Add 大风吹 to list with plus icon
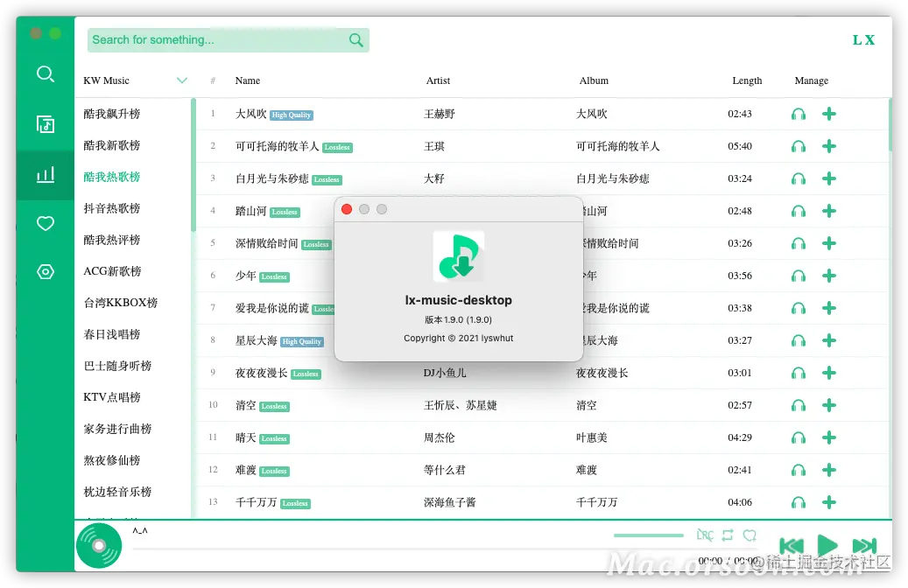This screenshot has height=588, width=908. coord(828,114)
